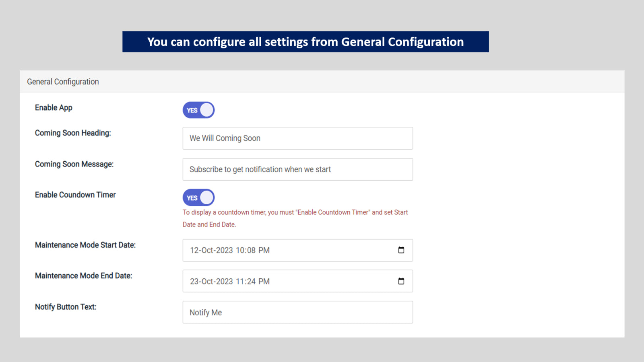This screenshot has width=644, height=362.
Task: Select minutes "08" in Start Date field
Action: [x=251, y=250]
